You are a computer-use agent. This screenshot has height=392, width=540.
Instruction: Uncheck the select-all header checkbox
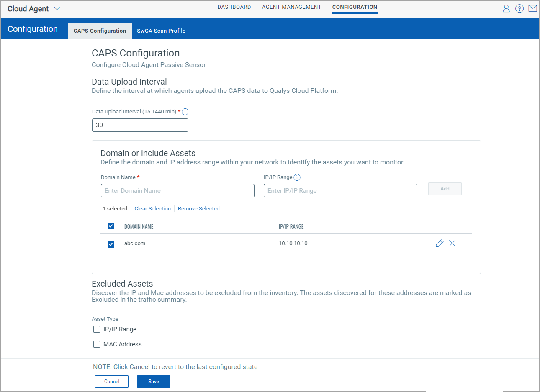111,226
